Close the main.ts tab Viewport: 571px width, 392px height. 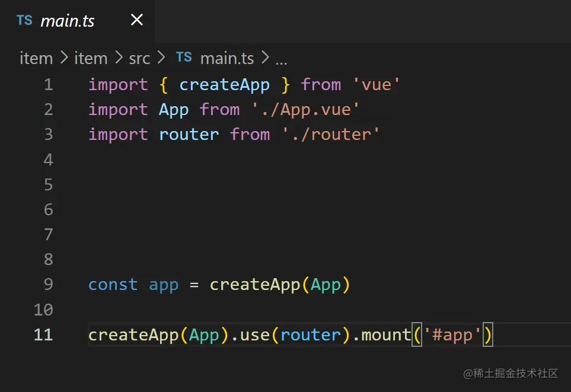point(137,20)
